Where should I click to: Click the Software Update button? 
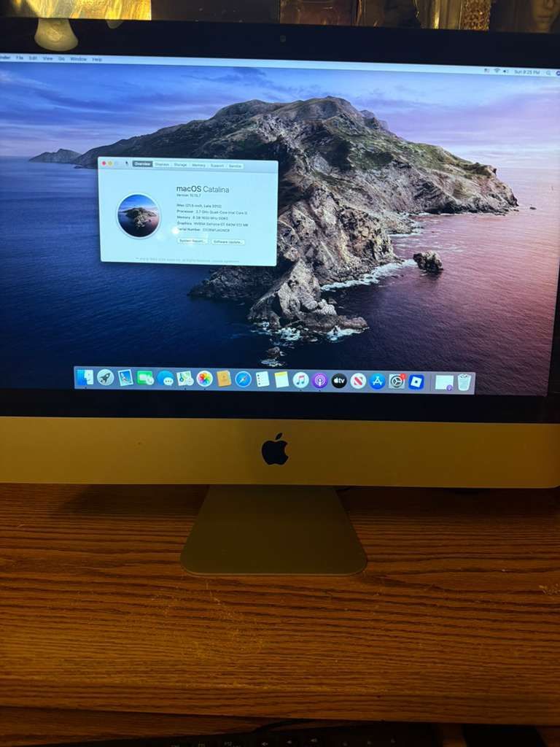click(x=228, y=242)
